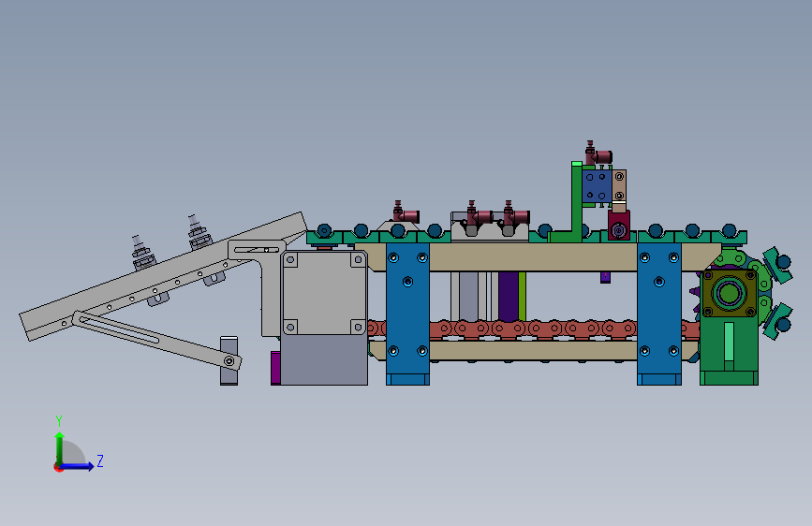Select the upper tan frame rail
This screenshot has height=526, width=812.
coord(534,256)
